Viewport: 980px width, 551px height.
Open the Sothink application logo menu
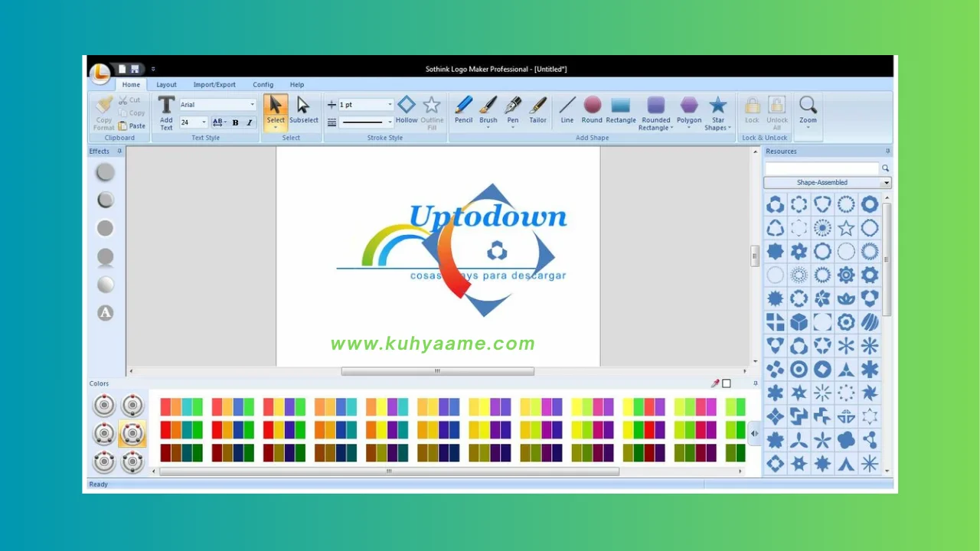pos(100,73)
